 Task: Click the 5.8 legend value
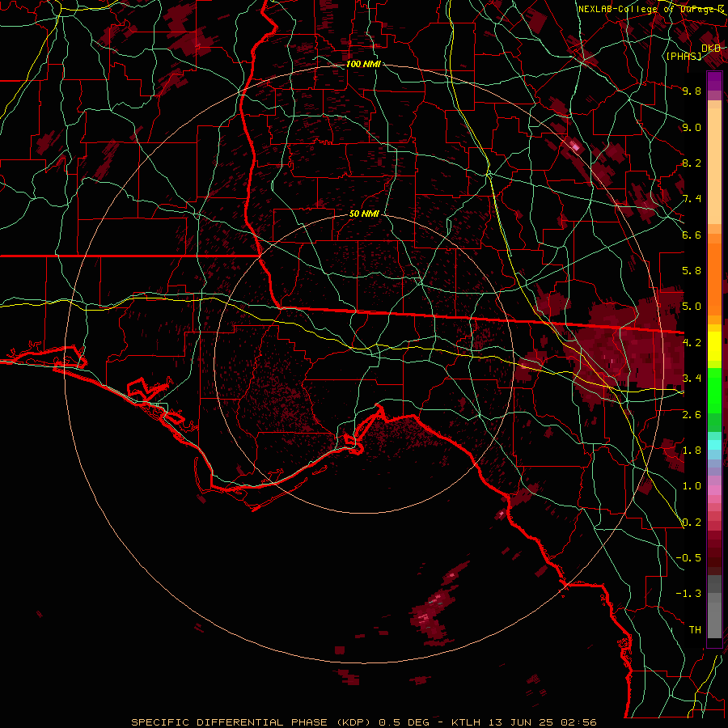692,271
